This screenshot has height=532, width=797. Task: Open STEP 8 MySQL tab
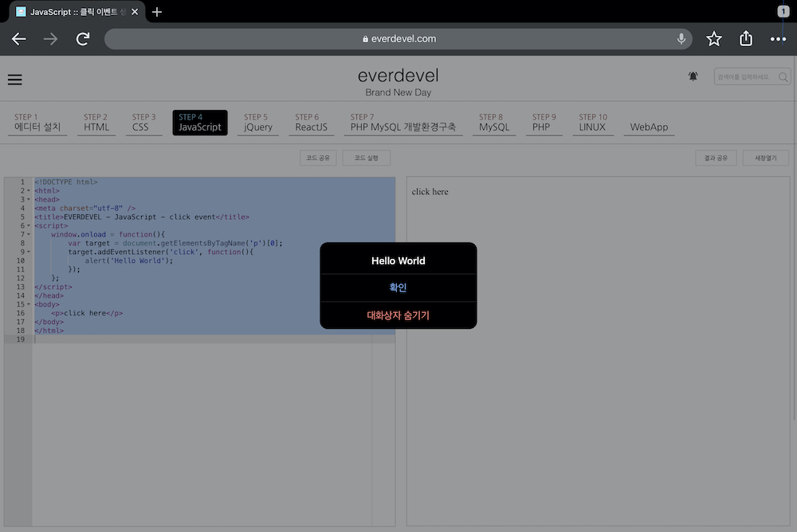tap(494, 123)
